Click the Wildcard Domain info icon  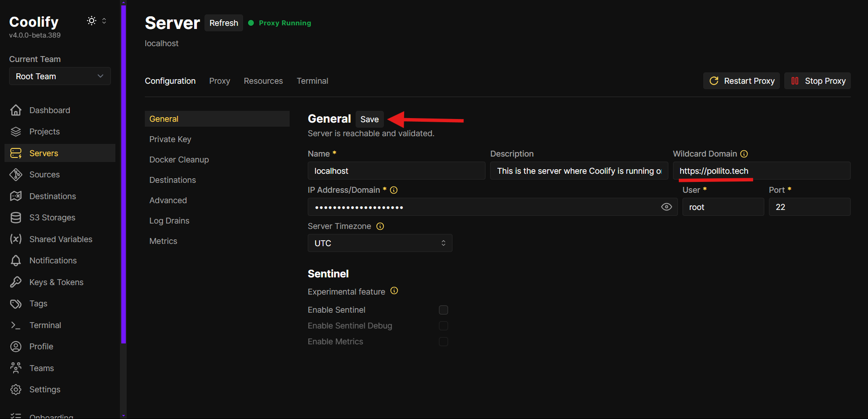tap(744, 154)
